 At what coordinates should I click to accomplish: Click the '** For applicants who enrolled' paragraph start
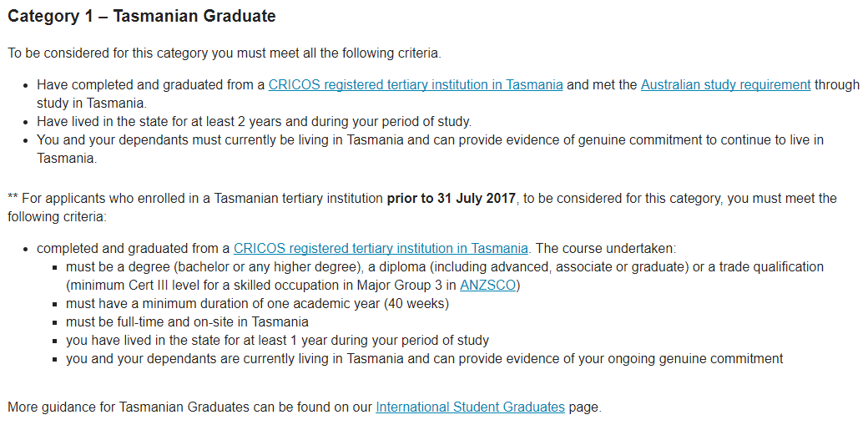point(108,199)
